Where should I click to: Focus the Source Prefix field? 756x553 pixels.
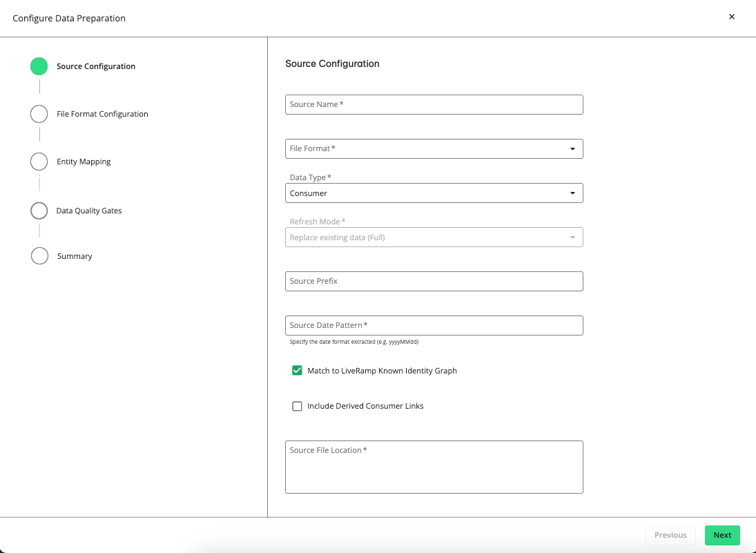pos(434,281)
